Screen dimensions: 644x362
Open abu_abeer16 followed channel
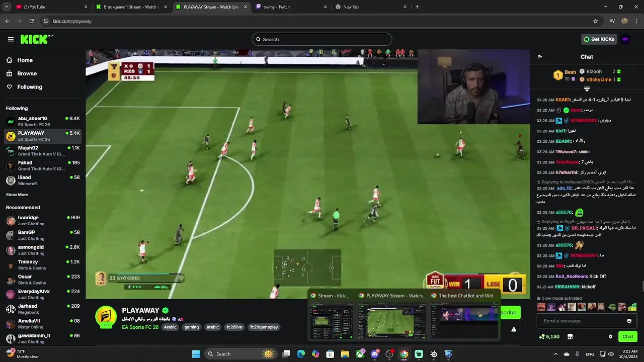click(x=43, y=121)
